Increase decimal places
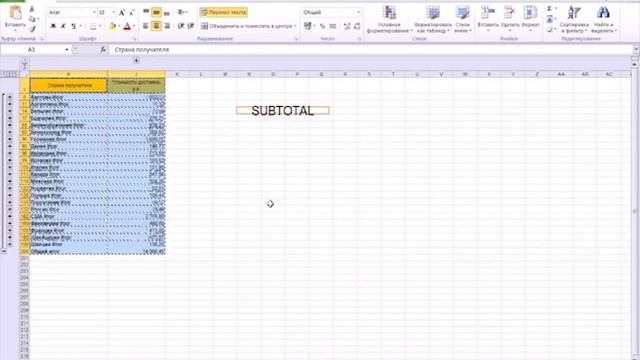Screen dimensions: 640x360 347,26
